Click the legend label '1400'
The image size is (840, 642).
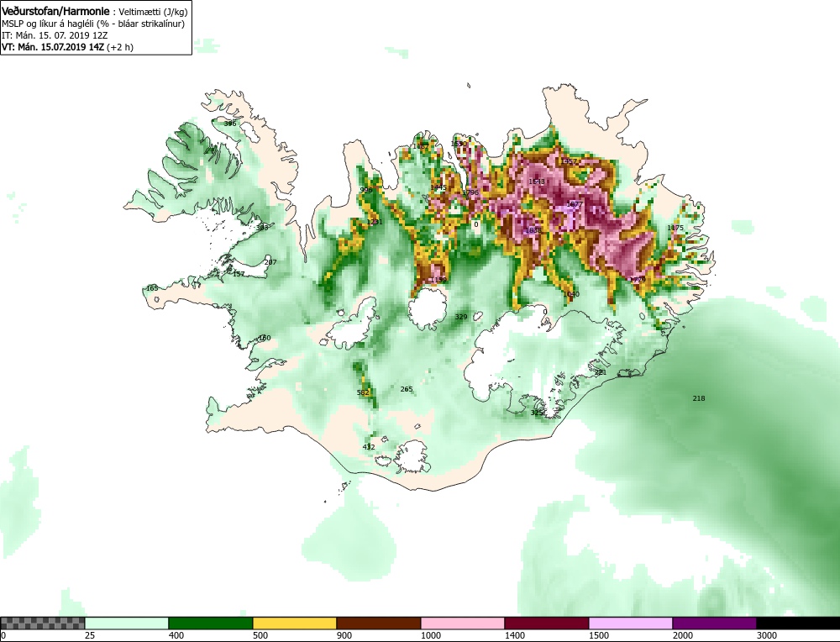coord(515,635)
